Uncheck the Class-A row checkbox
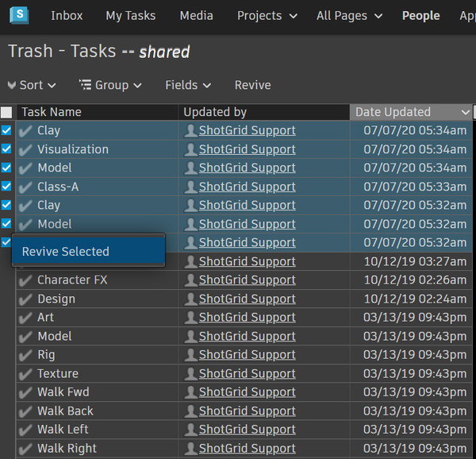This screenshot has width=476, height=459. pyautogui.click(x=6, y=187)
